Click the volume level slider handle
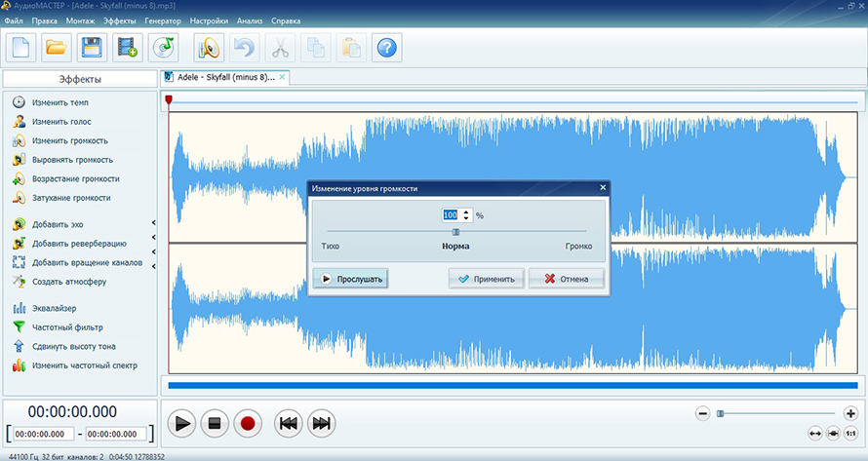This screenshot has width=868, height=461. coord(455,231)
